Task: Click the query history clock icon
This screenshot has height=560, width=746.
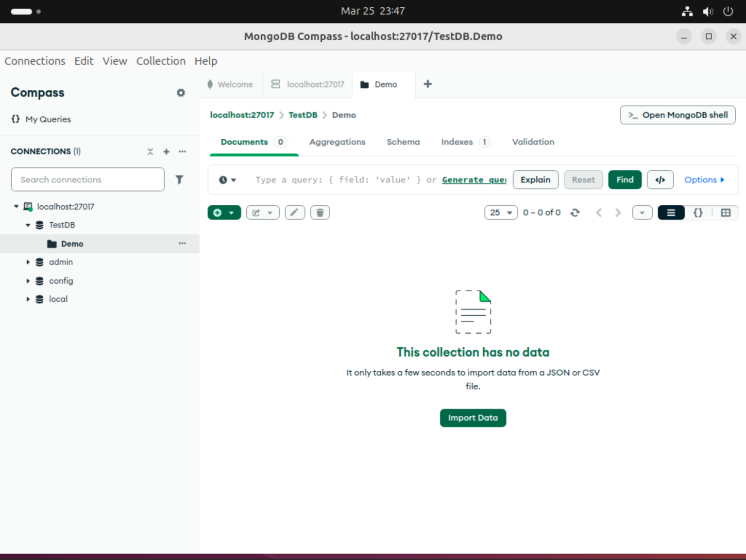Action: tap(224, 180)
